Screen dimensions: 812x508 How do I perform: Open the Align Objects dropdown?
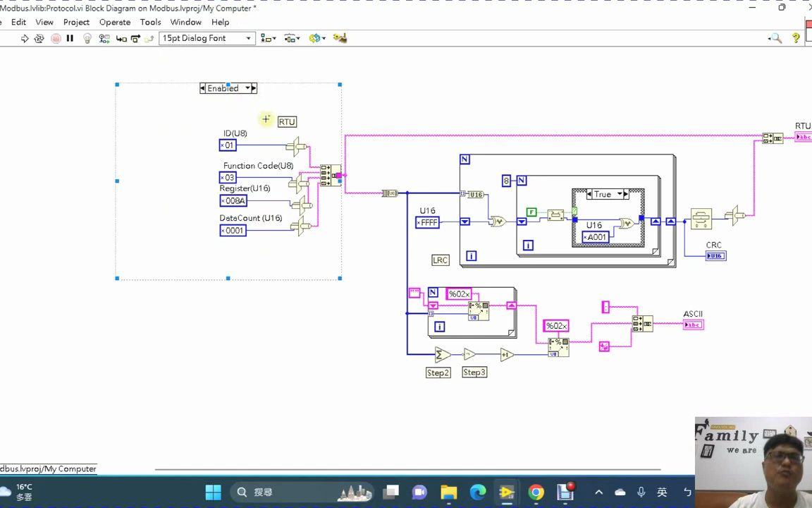[x=268, y=38]
